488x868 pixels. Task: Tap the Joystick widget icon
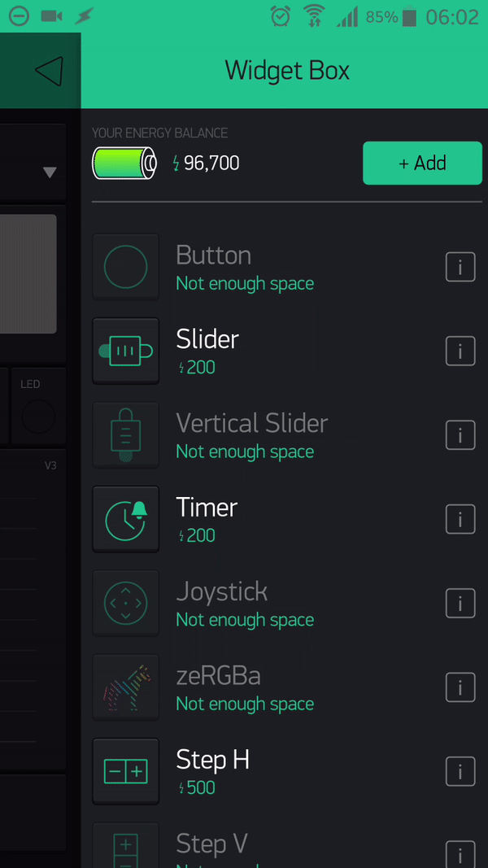125,603
